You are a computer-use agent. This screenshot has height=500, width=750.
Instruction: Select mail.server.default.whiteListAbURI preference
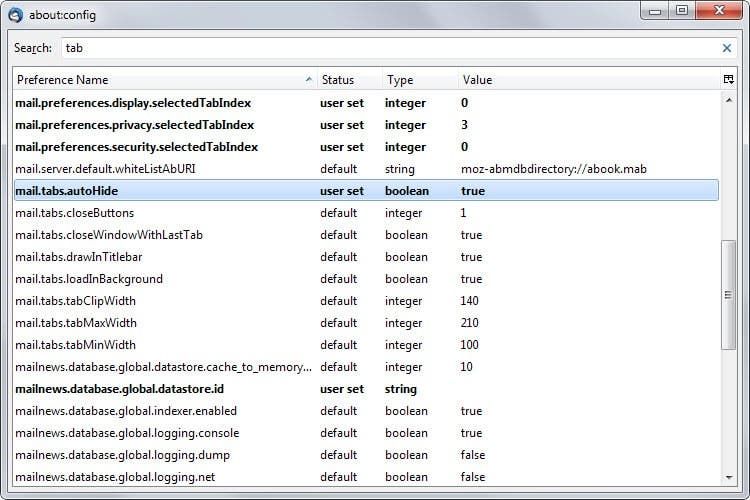pyautogui.click(x=366, y=169)
